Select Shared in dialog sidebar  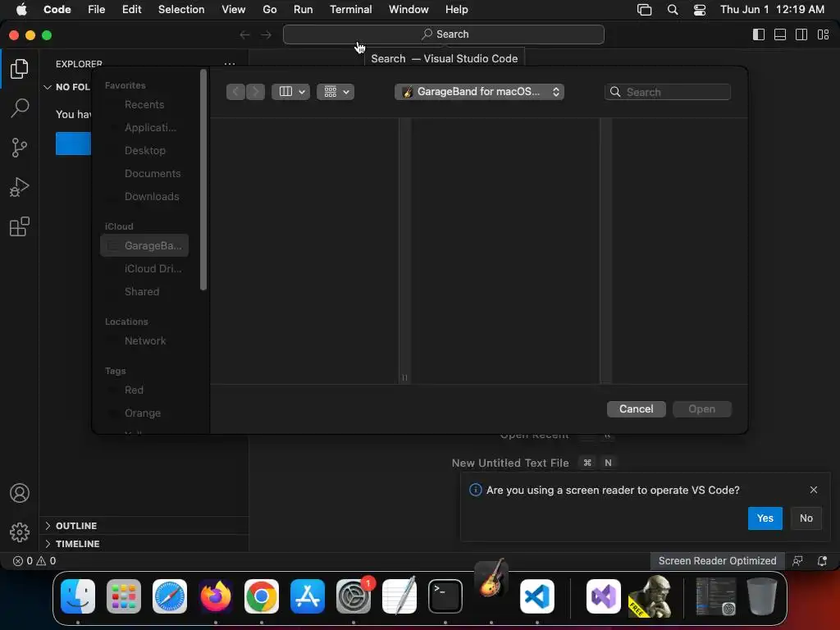[x=144, y=291]
